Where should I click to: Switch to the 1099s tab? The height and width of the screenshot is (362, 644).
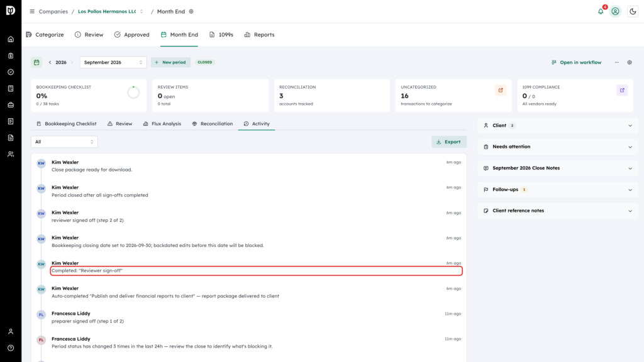[x=221, y=35]
